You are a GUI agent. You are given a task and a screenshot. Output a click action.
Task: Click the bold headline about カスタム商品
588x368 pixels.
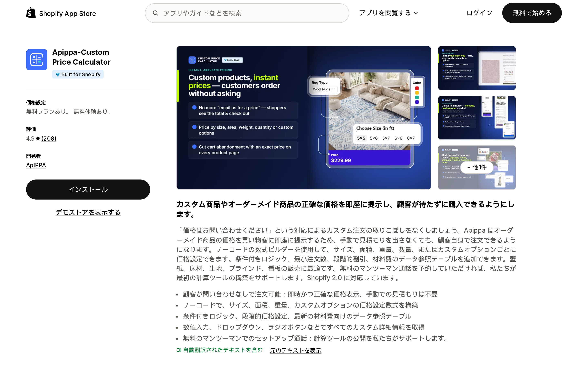(x=345, y=209)
